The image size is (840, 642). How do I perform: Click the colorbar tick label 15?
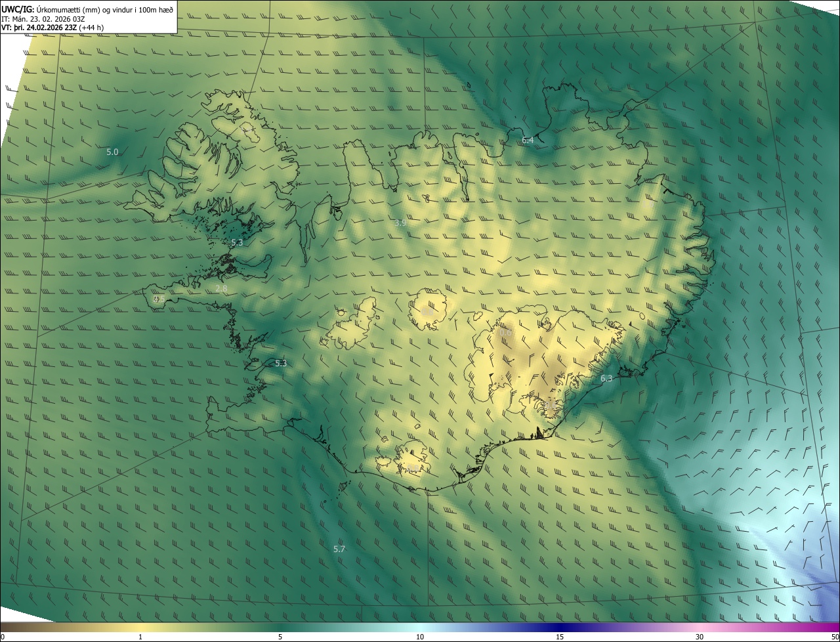click(560, 637)
